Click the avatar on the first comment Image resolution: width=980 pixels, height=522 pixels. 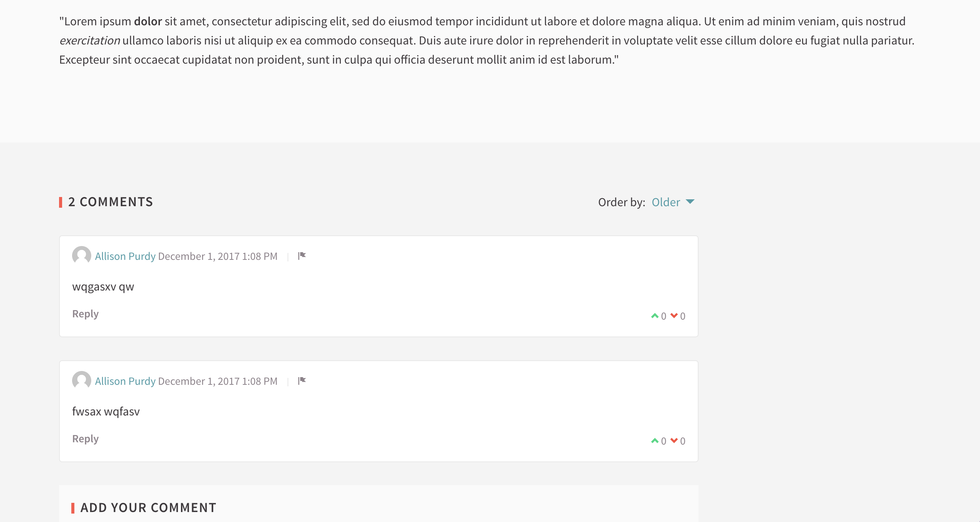click(81, 256)
